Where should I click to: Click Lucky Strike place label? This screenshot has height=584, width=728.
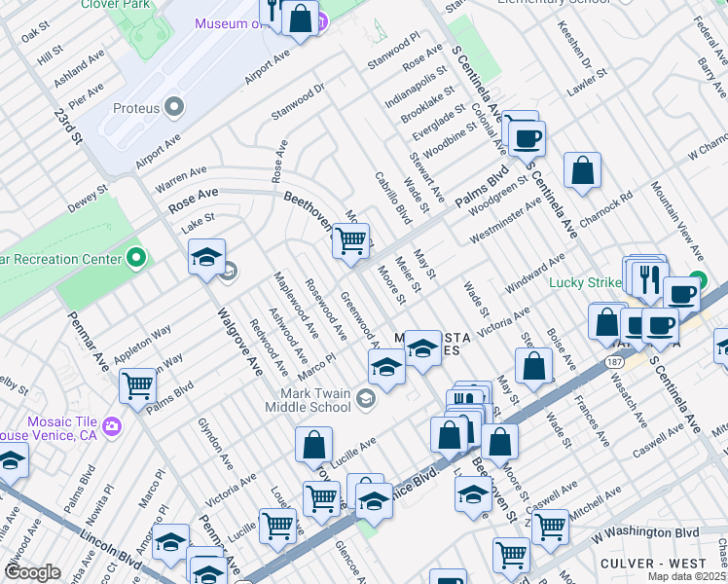click(x=585, y=282)
